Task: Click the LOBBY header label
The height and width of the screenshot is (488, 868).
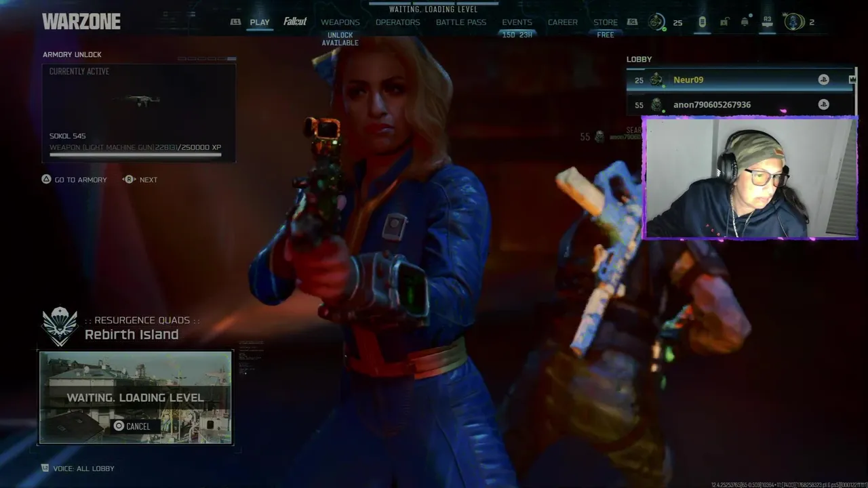Action: click(639, 60)
